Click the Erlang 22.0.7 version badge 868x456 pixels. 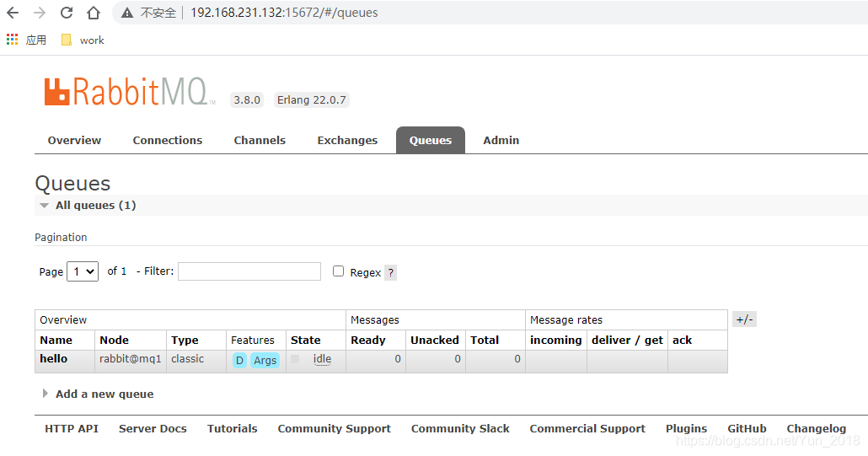click(x=312, y=99)
